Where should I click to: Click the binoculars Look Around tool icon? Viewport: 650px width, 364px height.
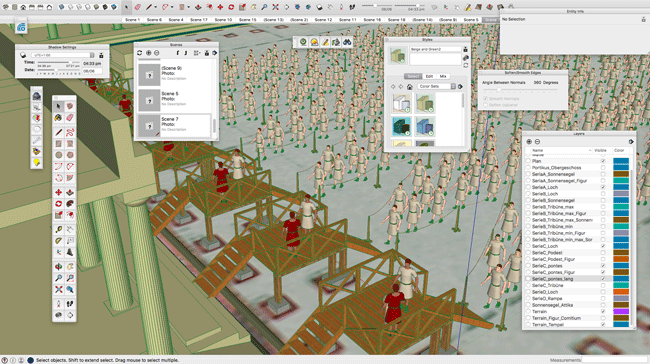click(347, 42)
